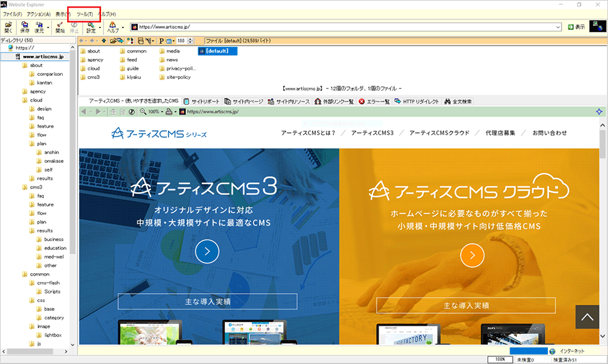
Task: Open the ツール(T) menu
Action: pos(85,14)
